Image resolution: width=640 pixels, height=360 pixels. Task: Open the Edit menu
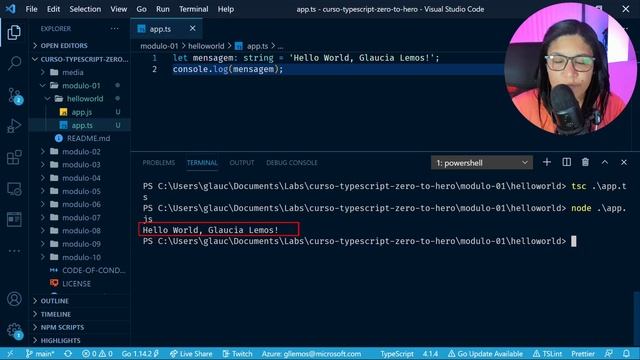(53, 9)
